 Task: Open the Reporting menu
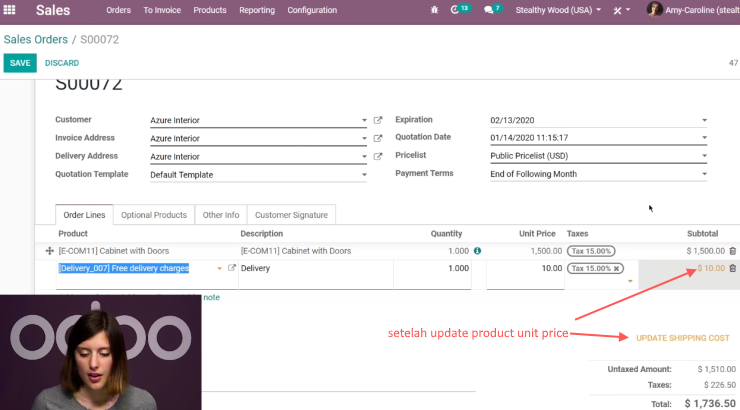click(x=257, y=10)
